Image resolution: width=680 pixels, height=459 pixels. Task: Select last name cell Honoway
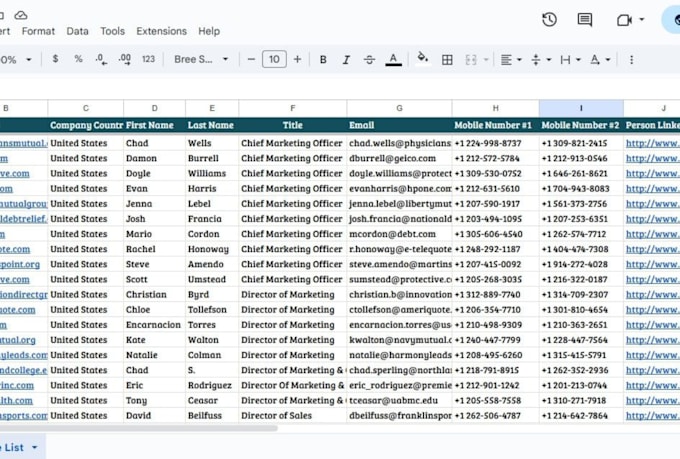point(212,249)
